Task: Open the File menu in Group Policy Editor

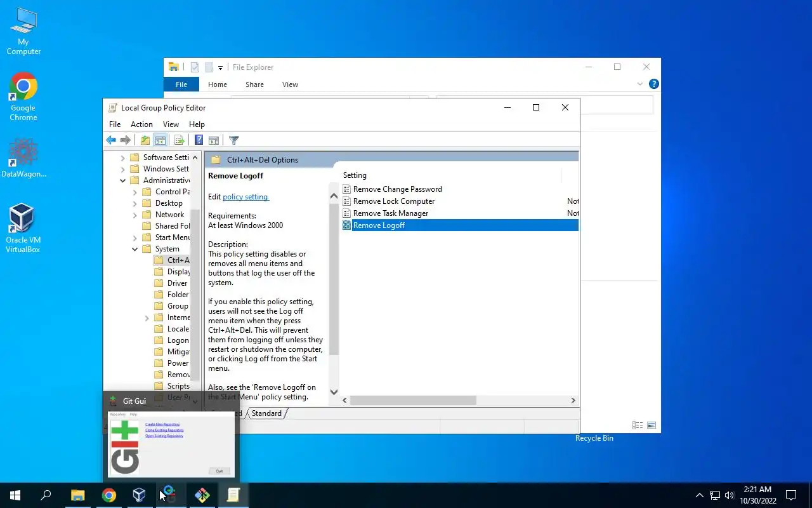Action: [115, 124]
